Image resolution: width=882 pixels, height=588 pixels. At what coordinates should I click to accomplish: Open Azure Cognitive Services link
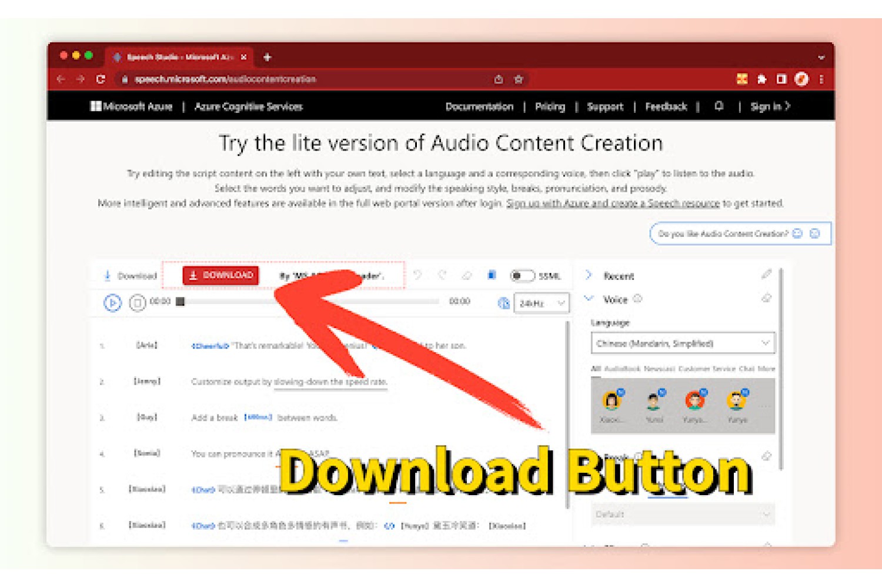click(248, 106)
